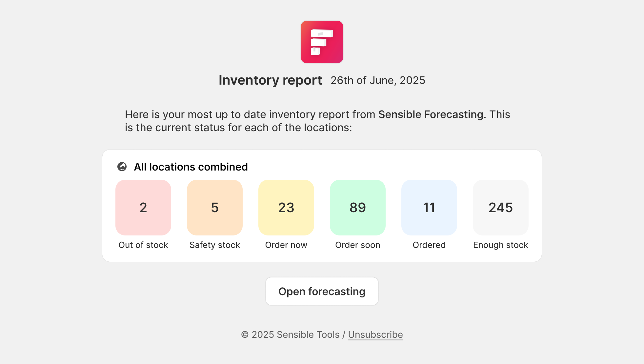Follow the Unsubscribe link
The image size is (644, 364).
(x=375, y=334)
